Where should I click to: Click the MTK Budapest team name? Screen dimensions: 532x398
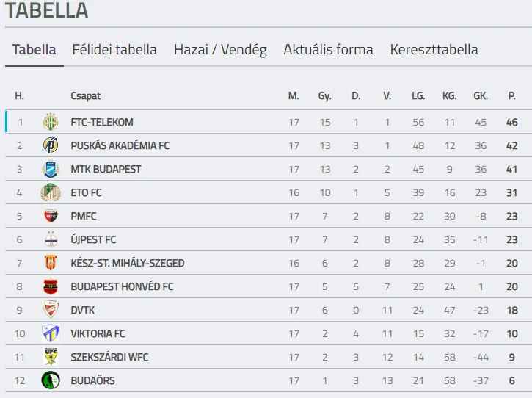(106, 169)
